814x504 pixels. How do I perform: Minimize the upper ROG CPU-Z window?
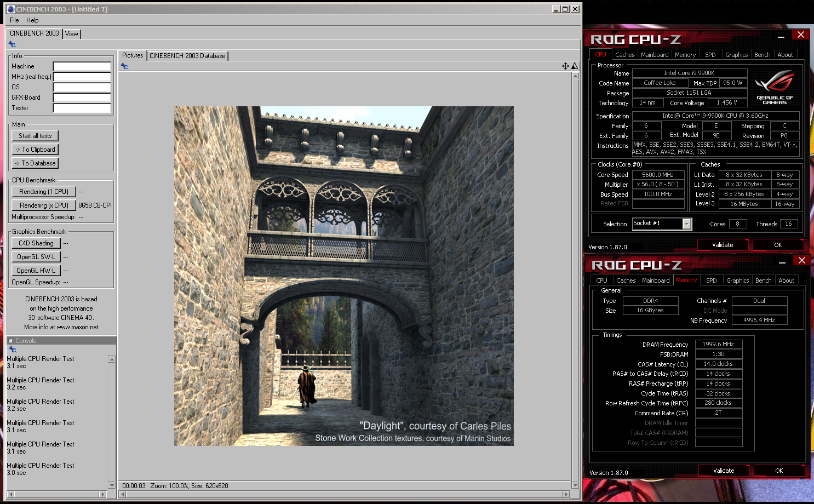point(781,36)
